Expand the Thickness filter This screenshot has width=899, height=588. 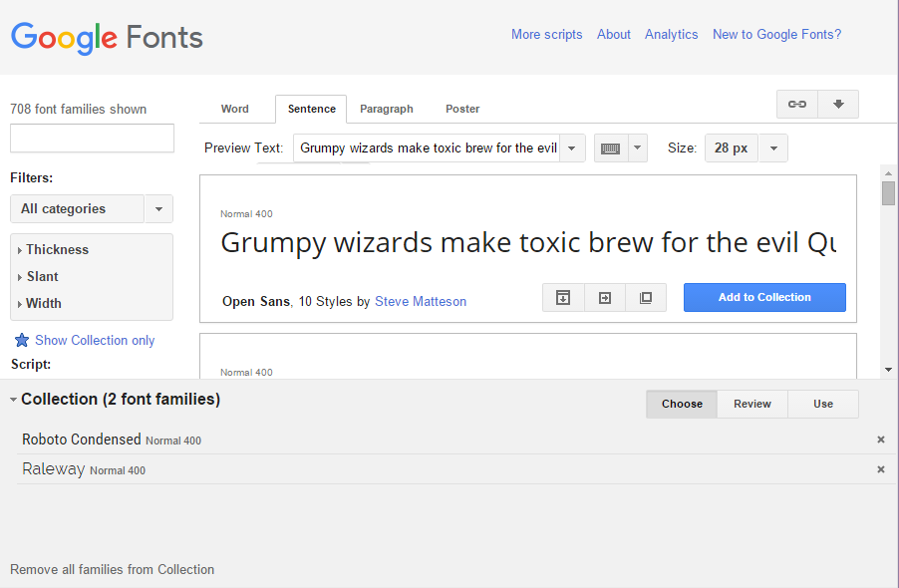pos(53,250)
